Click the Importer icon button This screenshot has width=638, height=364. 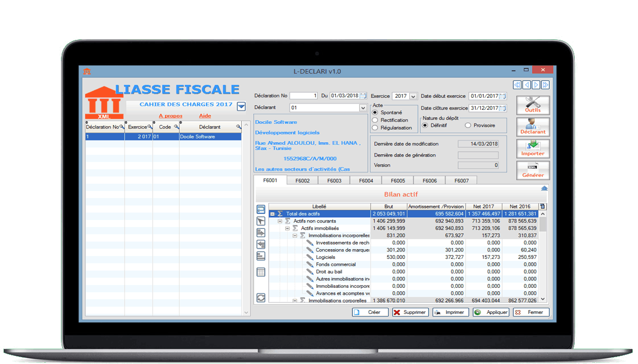tap(533, 148)
